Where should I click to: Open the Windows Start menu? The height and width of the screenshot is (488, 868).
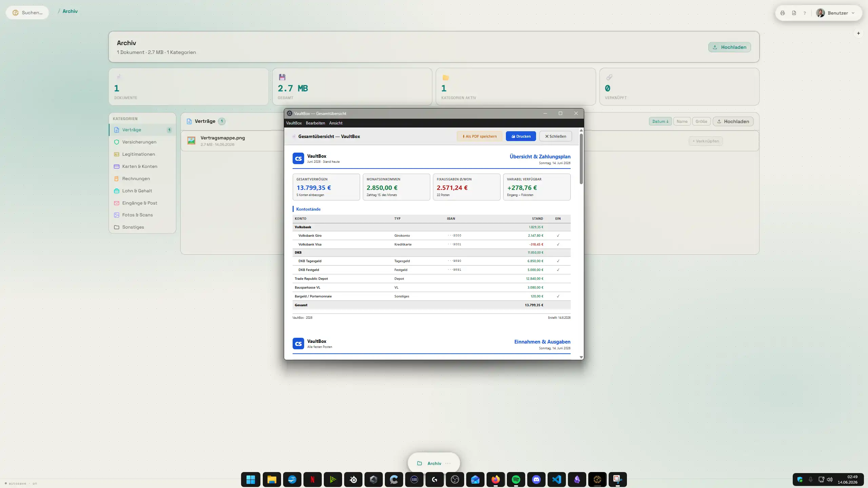click(x=251, y=480)
